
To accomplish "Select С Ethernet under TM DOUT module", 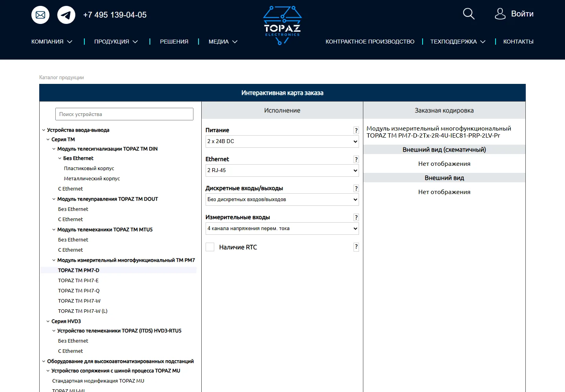I will pyautogui.click(x=71, y=220).
